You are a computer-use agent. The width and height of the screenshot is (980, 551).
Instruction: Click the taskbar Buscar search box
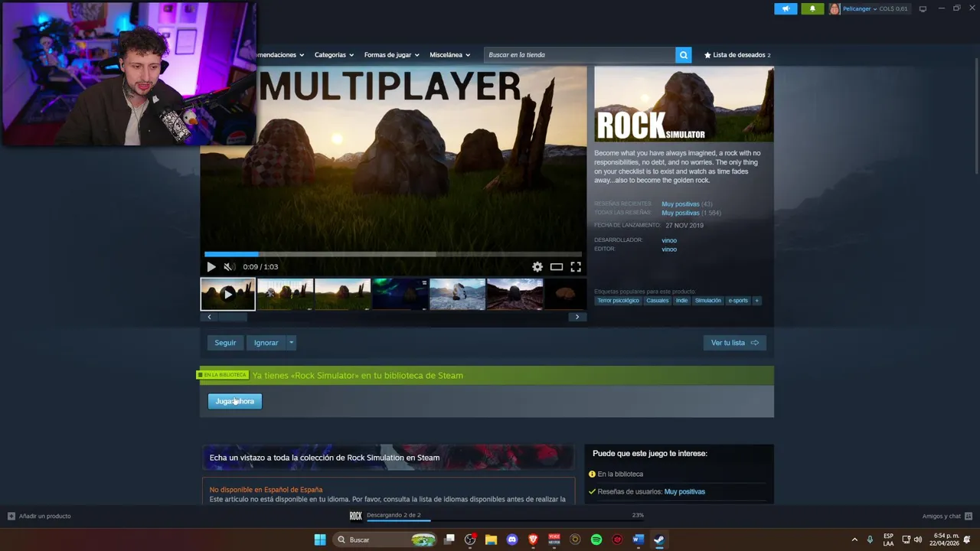pos(386,540)
